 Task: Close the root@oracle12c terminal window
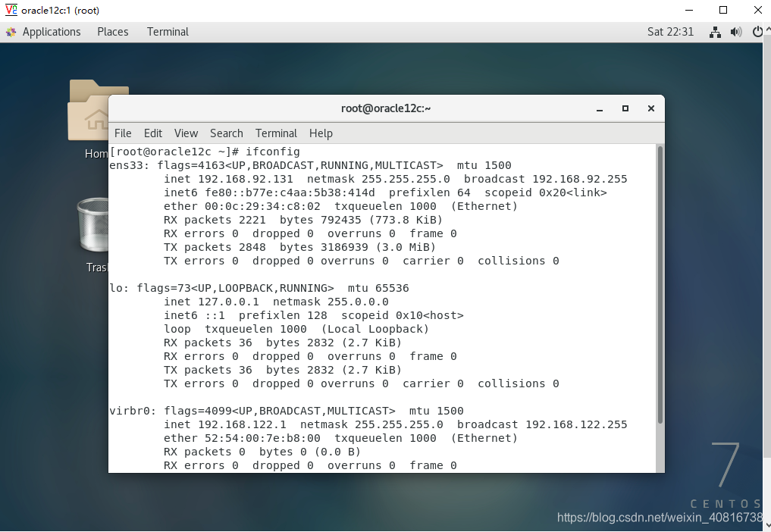click(651, 108)
